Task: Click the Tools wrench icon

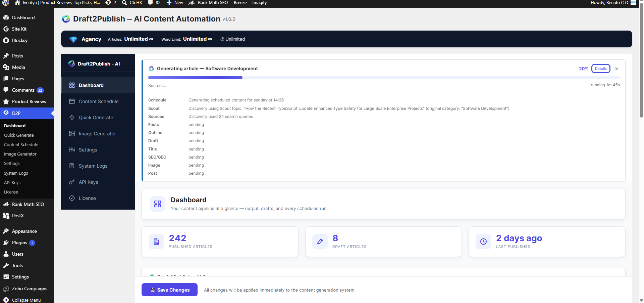Action: point(6,265)
